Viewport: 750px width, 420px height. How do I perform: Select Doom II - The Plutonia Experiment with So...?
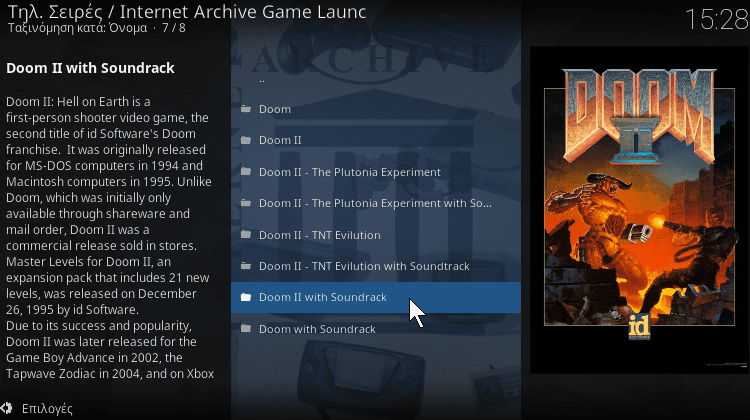tap(376, 203)
